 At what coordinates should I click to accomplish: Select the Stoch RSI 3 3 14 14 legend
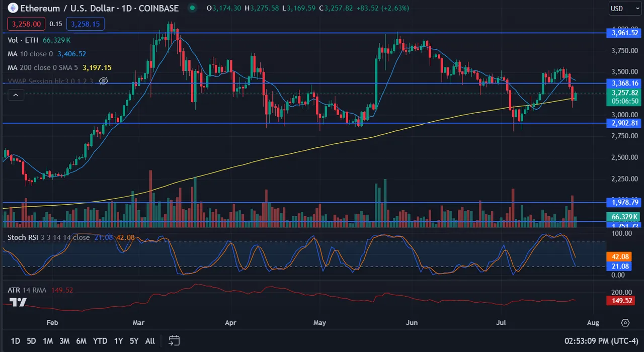click(48, 237)
